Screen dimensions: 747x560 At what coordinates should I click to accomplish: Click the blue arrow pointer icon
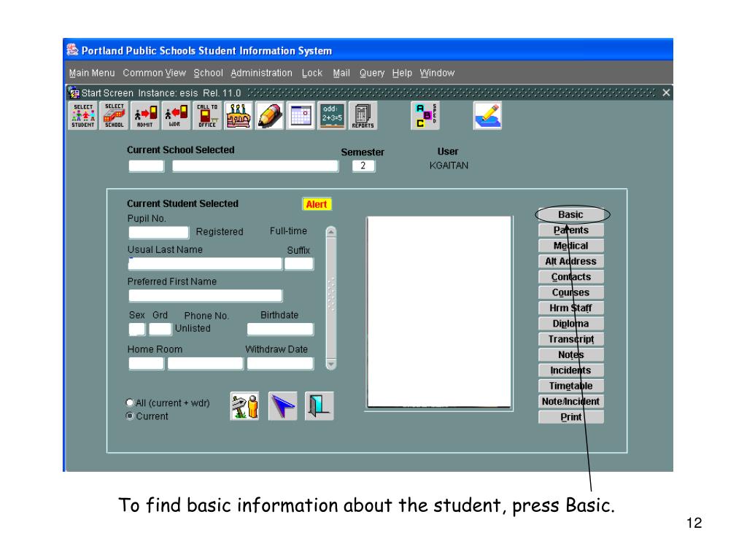click(282, 406)
